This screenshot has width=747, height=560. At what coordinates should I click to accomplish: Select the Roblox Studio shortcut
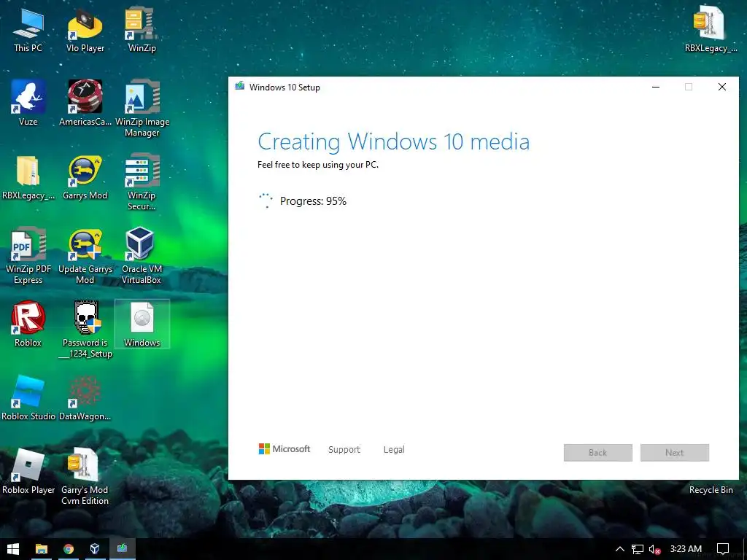pos(28,398)
